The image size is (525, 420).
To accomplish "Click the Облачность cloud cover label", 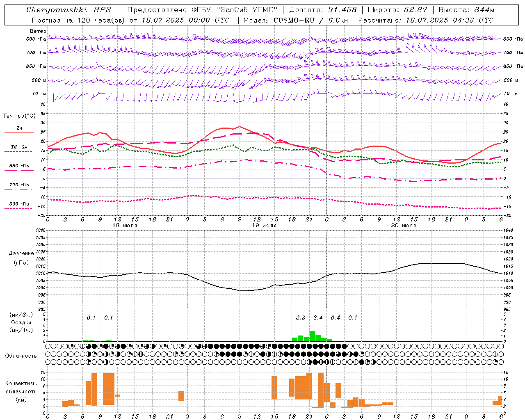I will [x=21, y=356].
